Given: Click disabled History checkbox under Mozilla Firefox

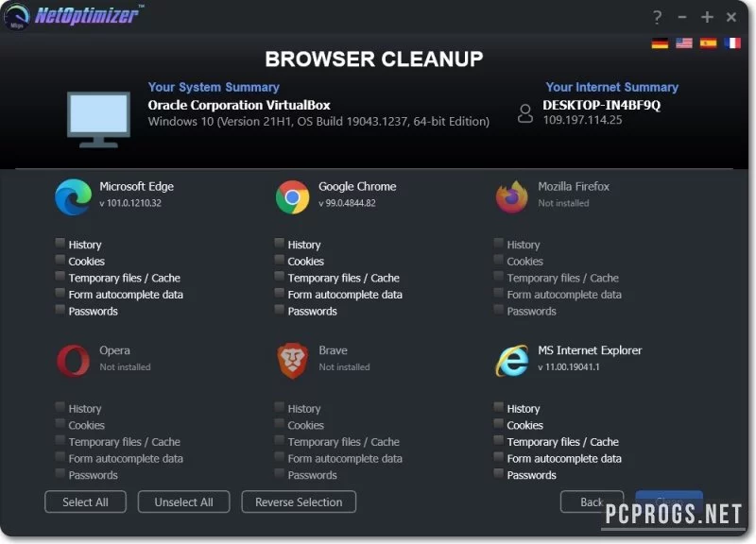Looking at the screenshot, I should pyautogui.click(x=499, y=243).
